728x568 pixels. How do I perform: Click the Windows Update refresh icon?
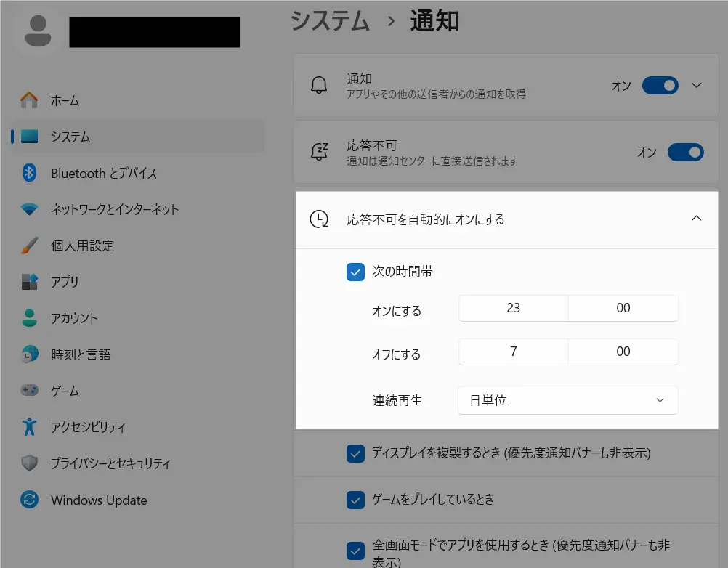pyautogui.click(x=29, y=499)
